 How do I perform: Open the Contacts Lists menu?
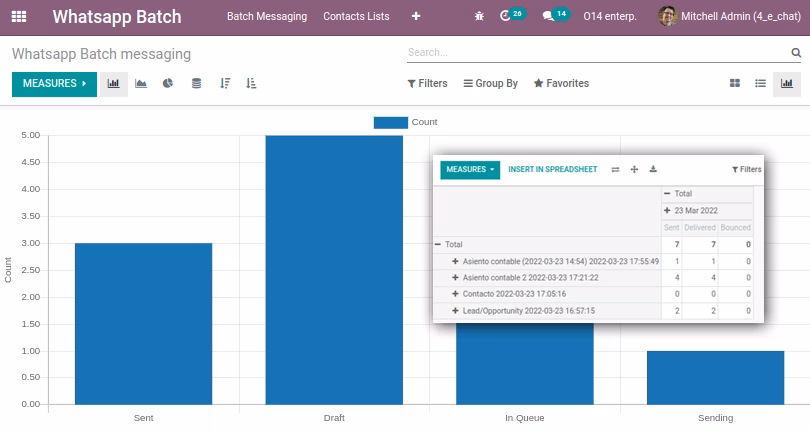[x=356, y=17]
